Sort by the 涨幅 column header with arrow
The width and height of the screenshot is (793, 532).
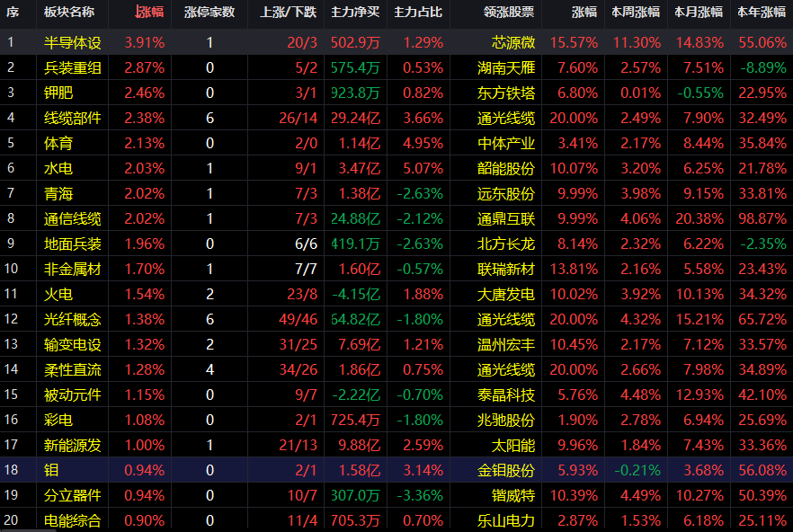[149, 12]
